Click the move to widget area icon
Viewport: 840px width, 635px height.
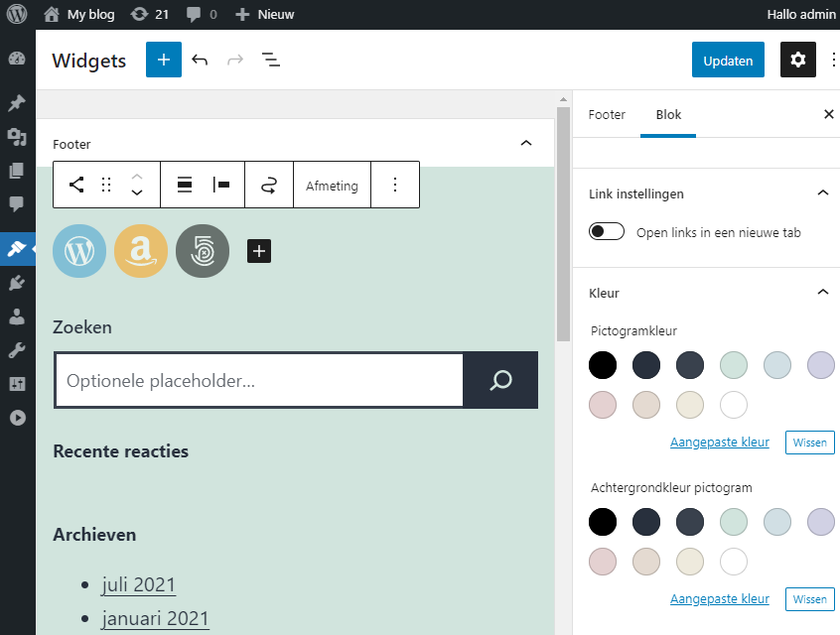[268, 185]
